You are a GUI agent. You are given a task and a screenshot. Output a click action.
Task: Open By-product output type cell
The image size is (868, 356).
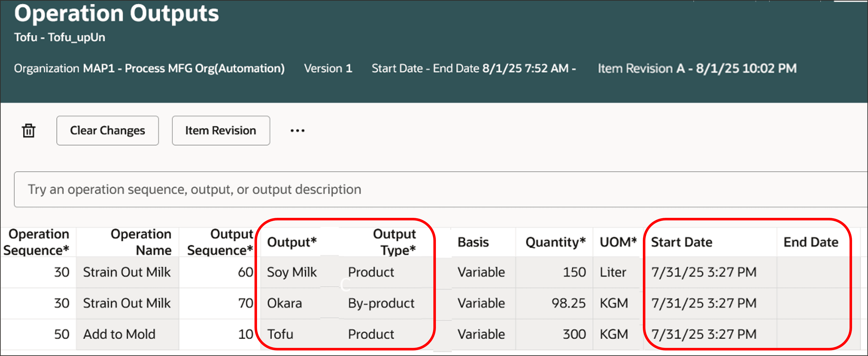tap(381, 303)
